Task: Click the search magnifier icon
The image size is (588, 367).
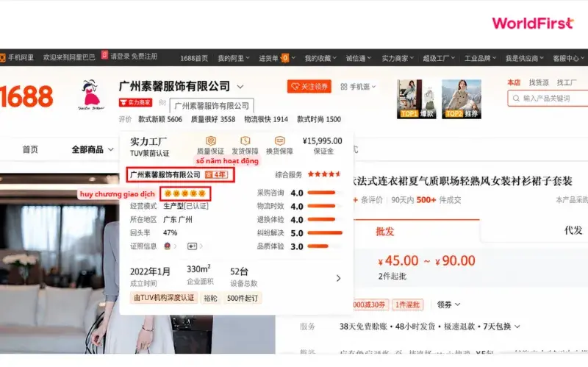Action: [516, 99]
